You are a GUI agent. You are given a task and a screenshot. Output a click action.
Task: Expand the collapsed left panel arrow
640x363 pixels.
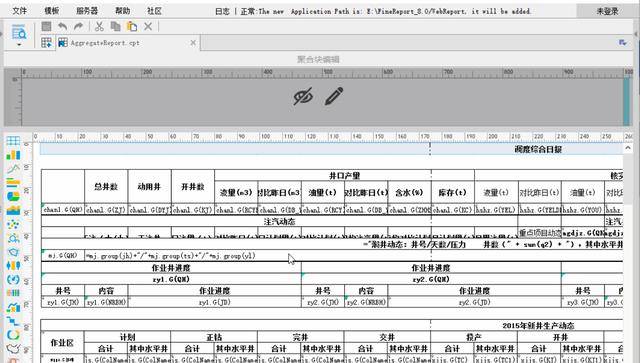click(x=2, y=33)
